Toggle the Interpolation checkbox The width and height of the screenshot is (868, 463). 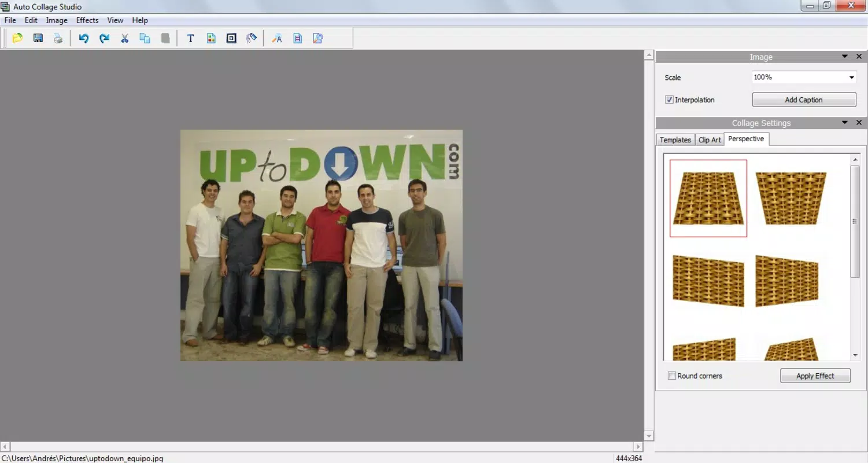670,100
